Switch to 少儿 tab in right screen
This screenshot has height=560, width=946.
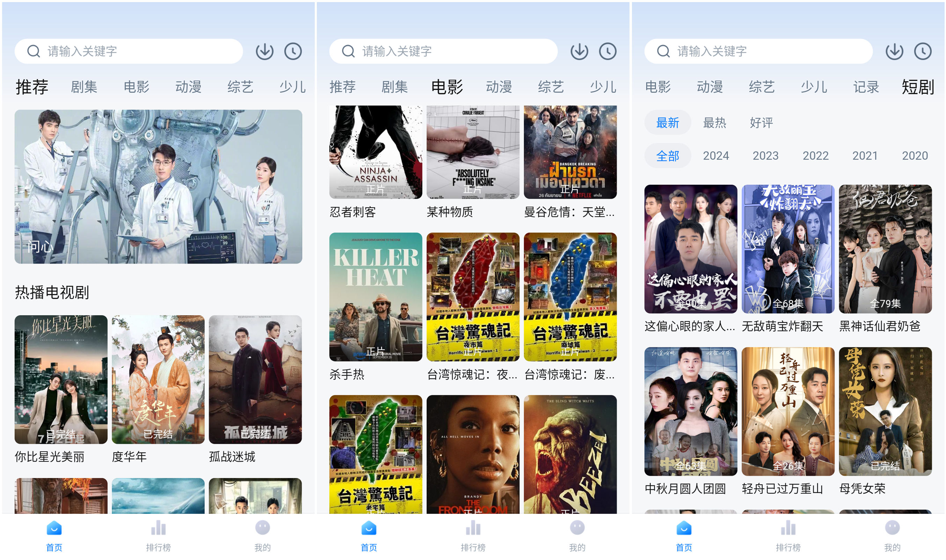pos(814,87)
